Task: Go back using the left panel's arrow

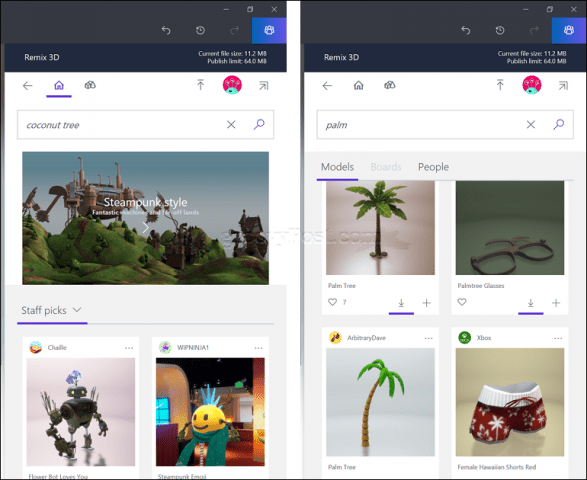Action: coord(27,86)
